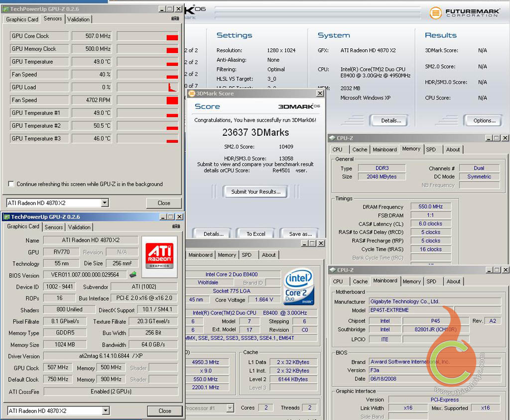This screenshot has height=420, width=510.
Task: Click the Core Voltage 1.664 V value
Action: [264, 300]
